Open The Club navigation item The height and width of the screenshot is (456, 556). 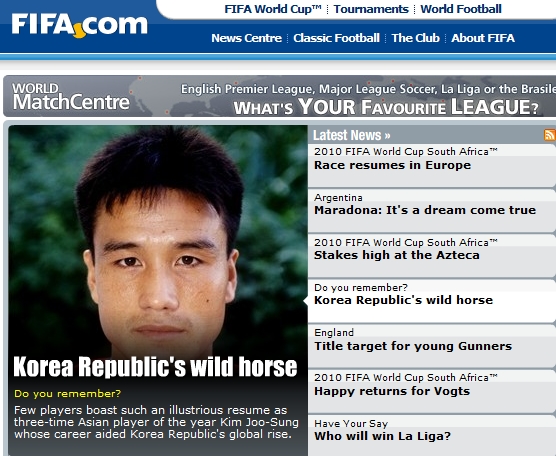416,38
